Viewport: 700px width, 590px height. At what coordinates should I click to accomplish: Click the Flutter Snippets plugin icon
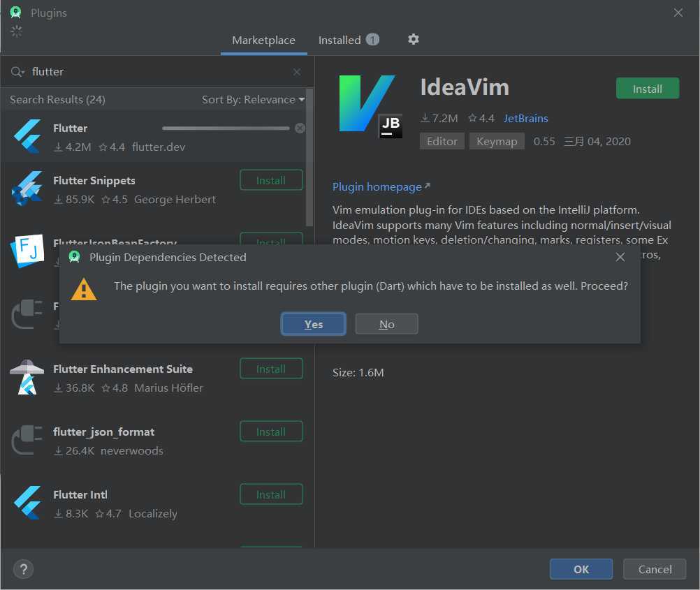pyautogui.click(x=27, y=189)
